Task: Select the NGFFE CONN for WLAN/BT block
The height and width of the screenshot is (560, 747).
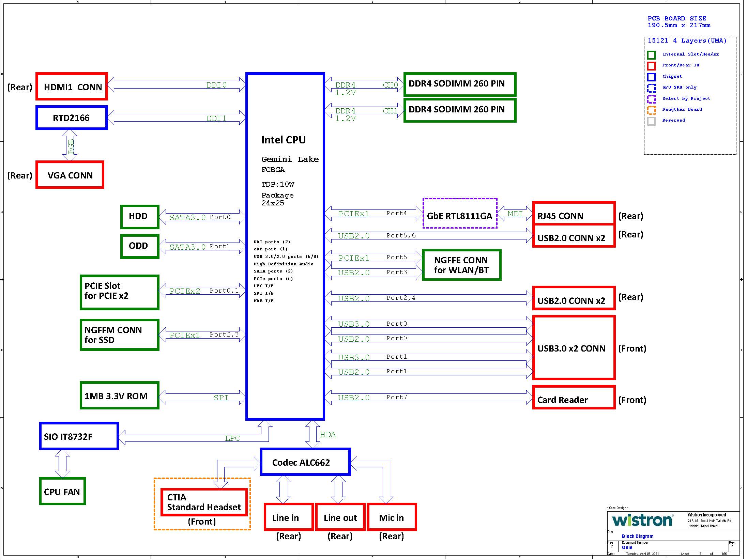Action: pyautogui.click(x=461, y=265)
